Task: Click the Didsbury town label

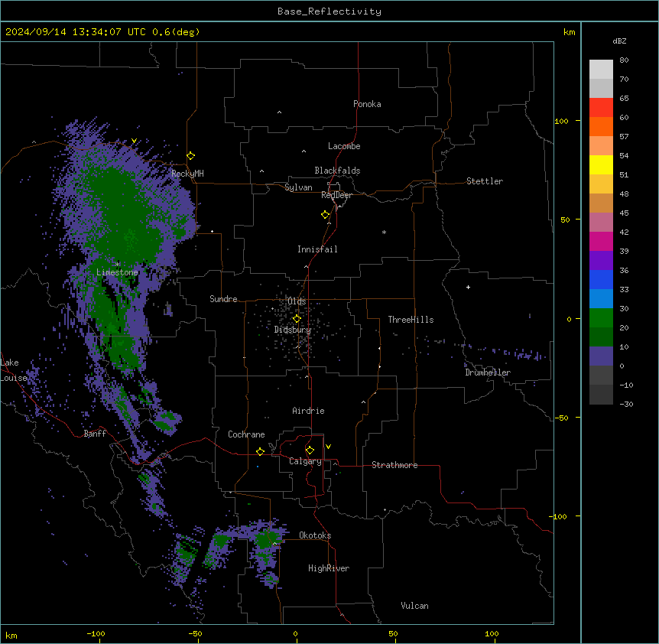Action: coord(293,330)
